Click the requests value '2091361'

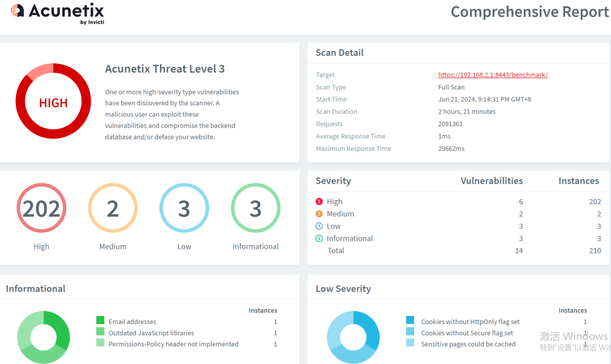pos(450,124)
